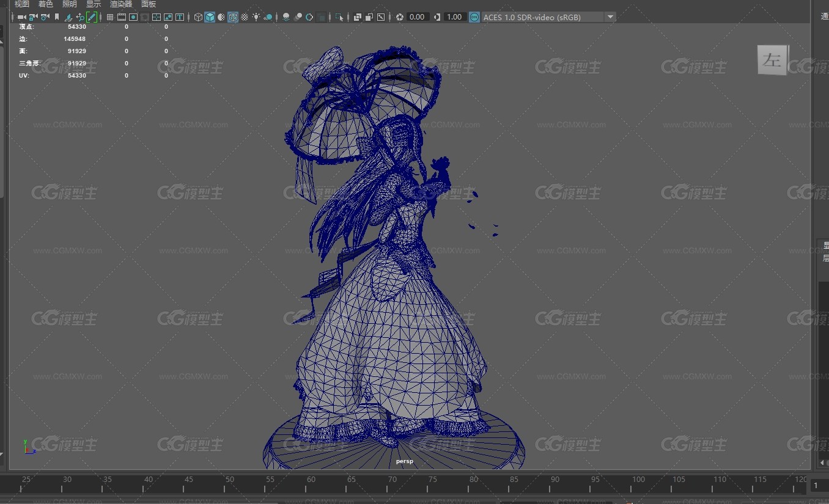This screenshot has height=504, width=829.
Task: Click the UV count 54330
Action: pyautogui.click(x=77, y=76)
